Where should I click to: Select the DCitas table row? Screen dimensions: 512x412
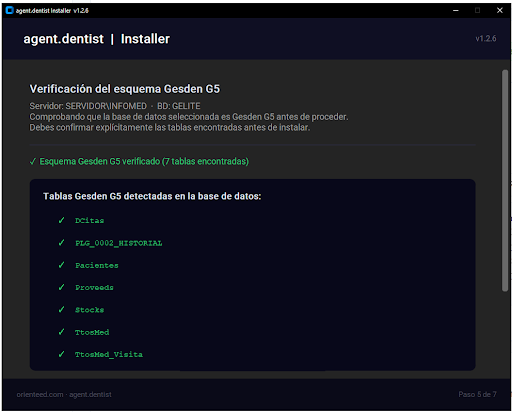[x=89, y=220]
